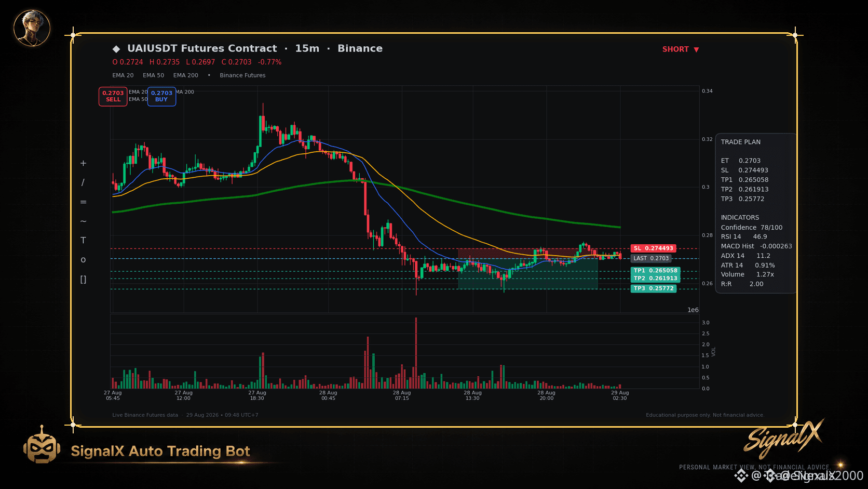Image resolution: width=868 pixels, height=489 pixels.
Task: Click the SignalX Auto Trading Bot title
Action: [160, 451]
